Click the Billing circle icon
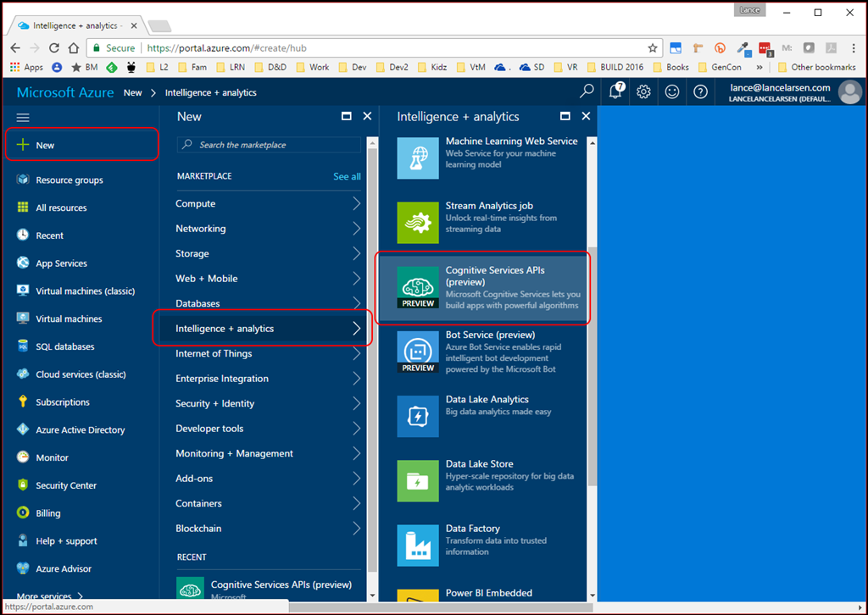This screenshot has width=868, height=615. click(x=23, y=512)
